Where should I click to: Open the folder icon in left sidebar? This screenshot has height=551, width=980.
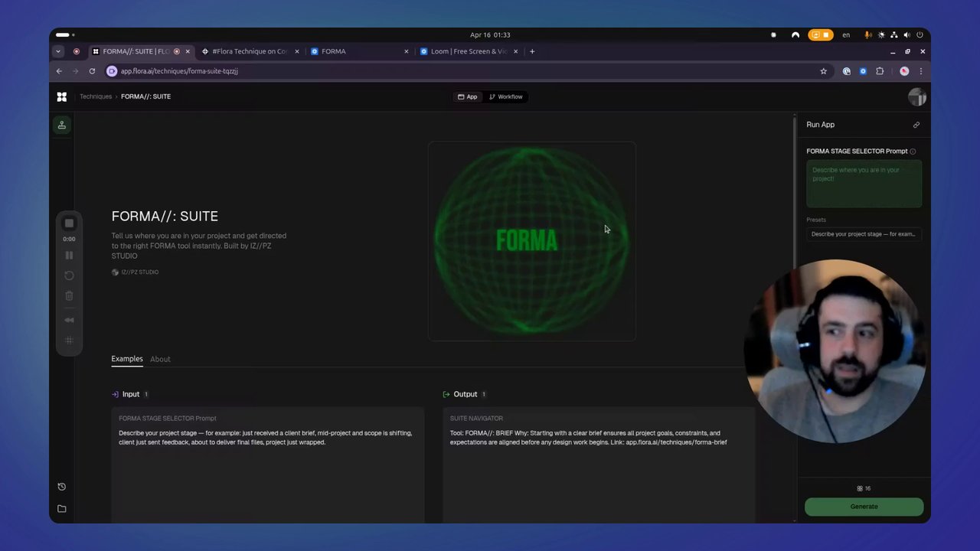(x=62, y=509)
